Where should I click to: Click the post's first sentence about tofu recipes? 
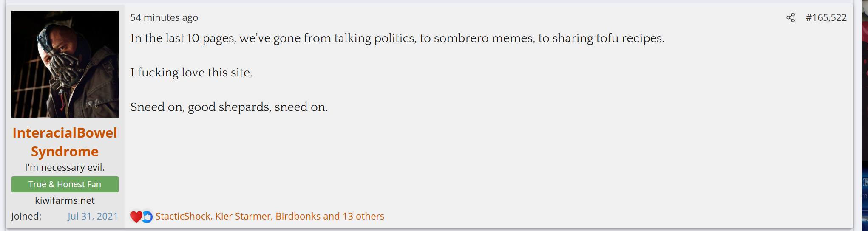tap(397, 38)
